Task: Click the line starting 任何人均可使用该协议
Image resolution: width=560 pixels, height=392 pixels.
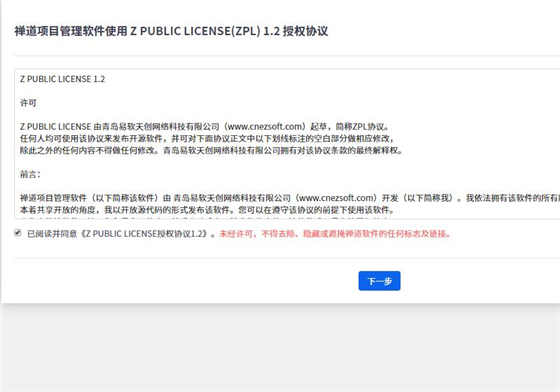Action: [207, 139]
